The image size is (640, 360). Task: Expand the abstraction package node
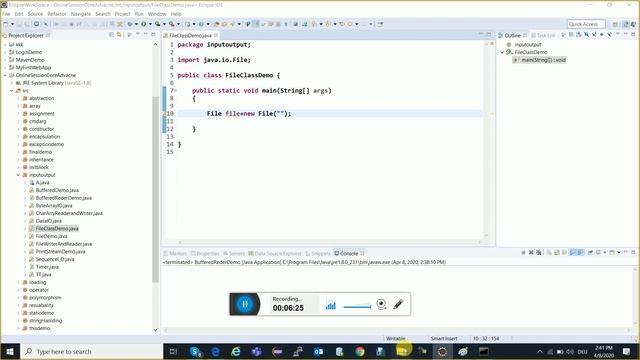18,98
